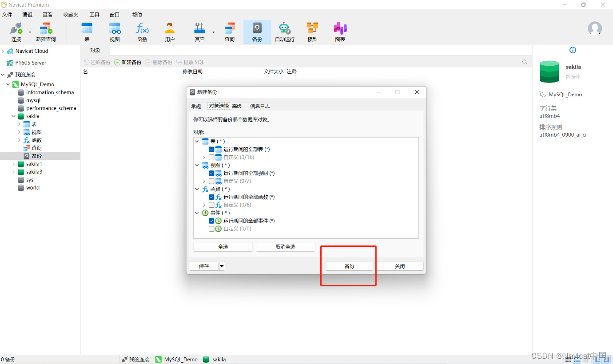The height and width of the screenshot is (364, 613).
Task: Click the 新建备份 label in the object toolbar
Action: [131, 62]
